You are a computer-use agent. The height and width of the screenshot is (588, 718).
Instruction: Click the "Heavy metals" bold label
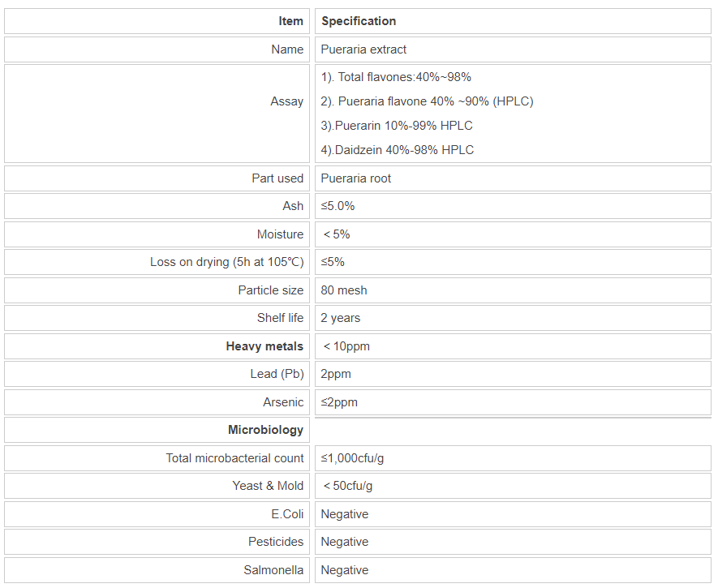coord(264,346)
